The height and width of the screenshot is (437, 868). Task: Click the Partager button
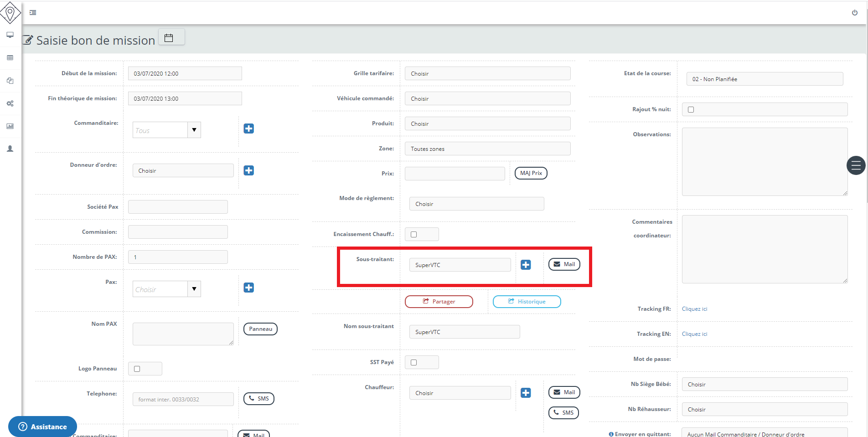coord(439,302)
